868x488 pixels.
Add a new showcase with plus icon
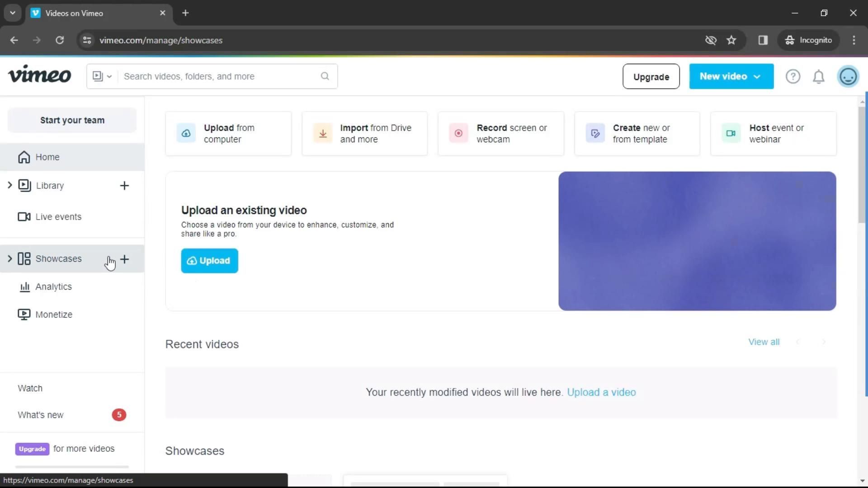tap(124, 259)
